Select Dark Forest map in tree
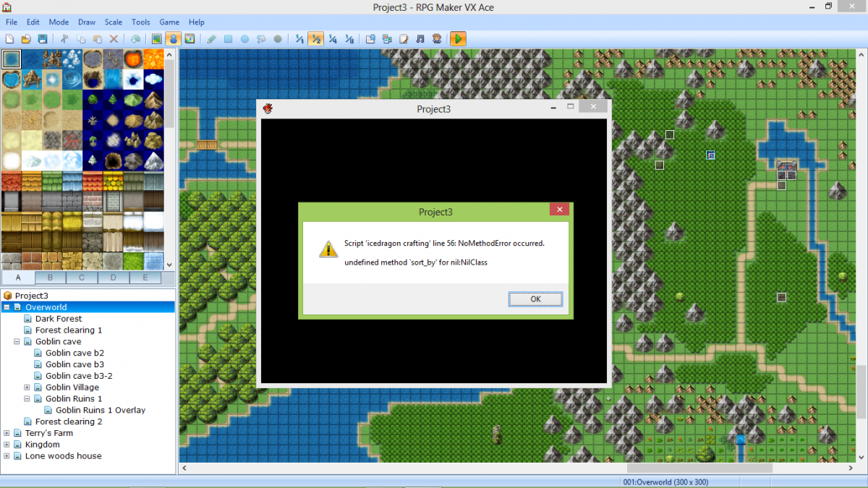The width and height of the screenshot is (868, 488). coord(59,319)
